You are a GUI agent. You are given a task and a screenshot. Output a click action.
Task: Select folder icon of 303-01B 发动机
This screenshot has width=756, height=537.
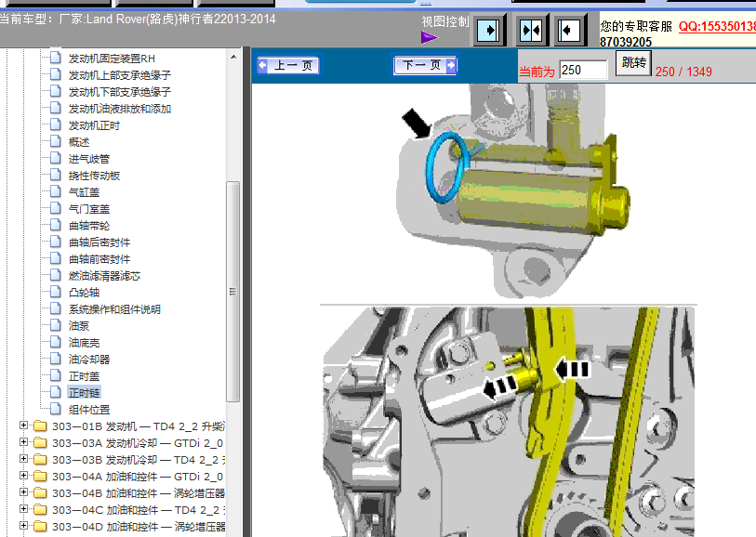coord(40,426)
